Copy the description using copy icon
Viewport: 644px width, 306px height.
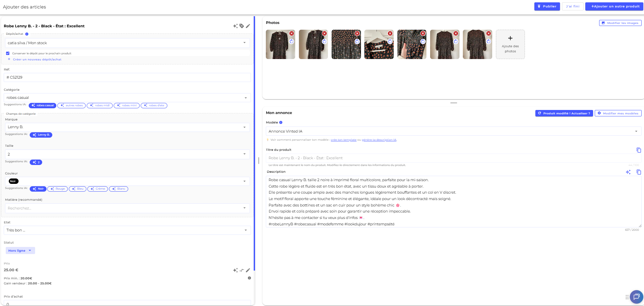pos(639,172)
